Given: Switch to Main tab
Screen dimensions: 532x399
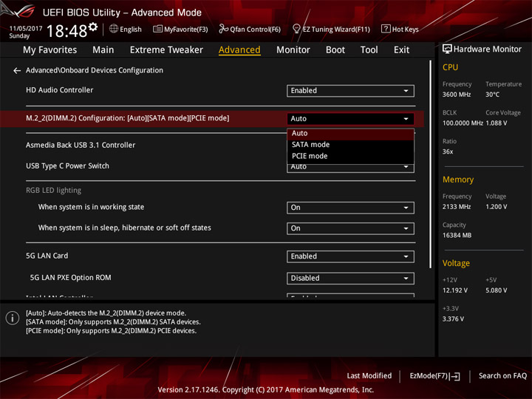Looking at the screenshot, I should coord(103,50).
